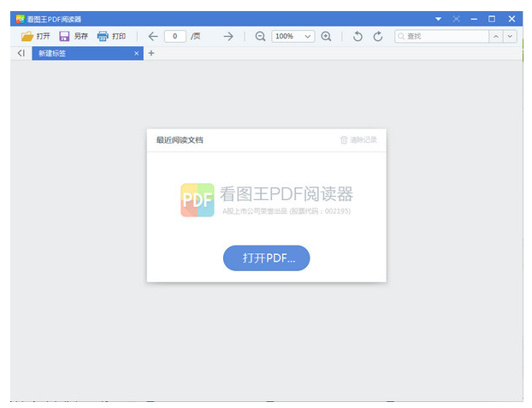This screenshot has width=532, height=408.
Task: Open the 100% zoom level dropdown
Action: (293, 36)
